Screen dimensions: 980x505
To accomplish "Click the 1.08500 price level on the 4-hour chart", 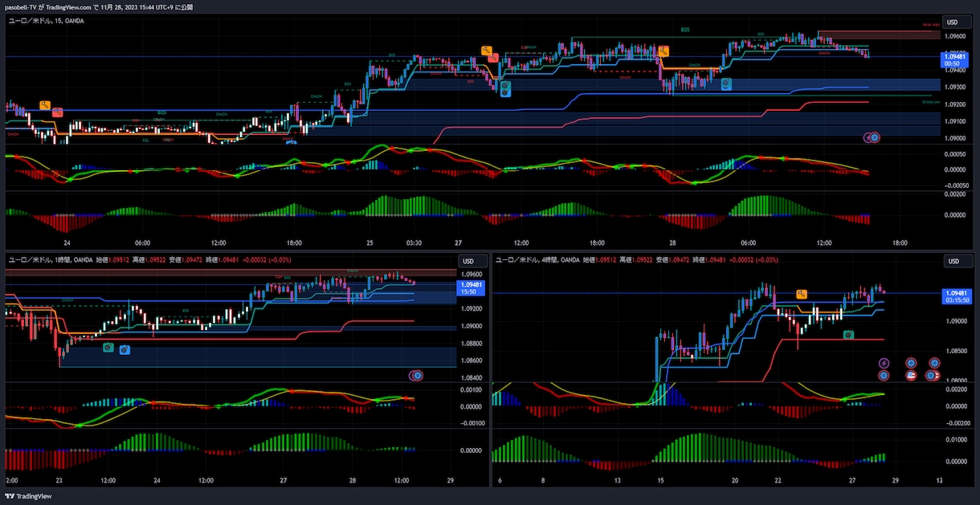I will pyautogui.click(x=956, y=351).
